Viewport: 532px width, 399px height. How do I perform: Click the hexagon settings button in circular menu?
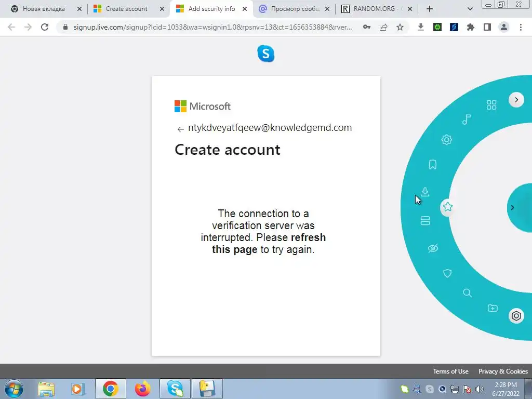[x=516, y=316]
